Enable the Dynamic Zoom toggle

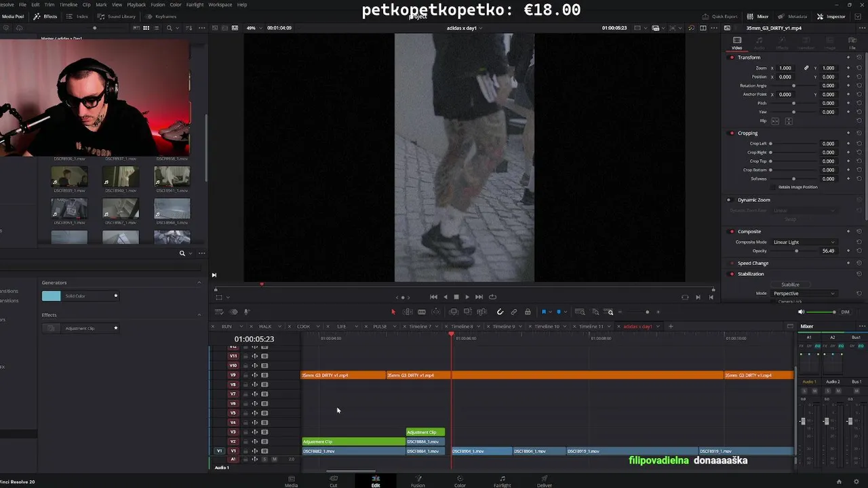click(729, 200)
